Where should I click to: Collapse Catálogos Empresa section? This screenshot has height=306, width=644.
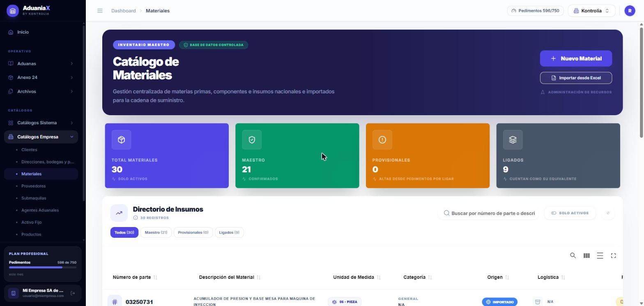point(41,137)
